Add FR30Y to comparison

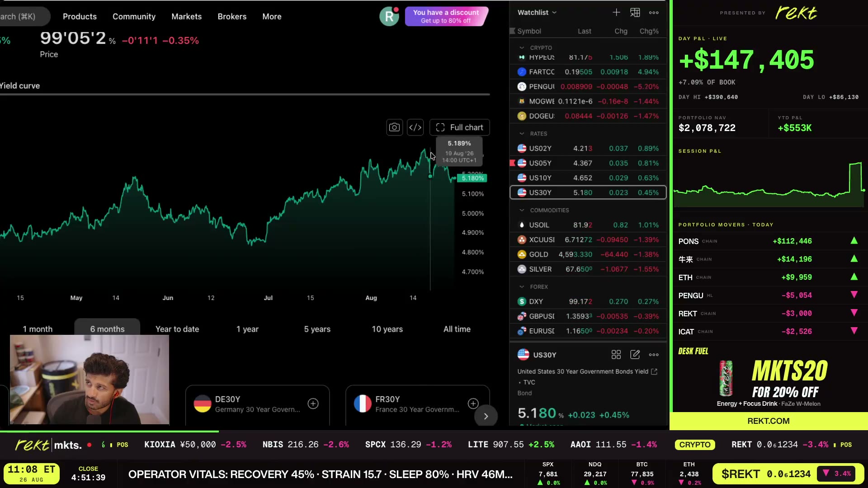(x=473, y=404)
